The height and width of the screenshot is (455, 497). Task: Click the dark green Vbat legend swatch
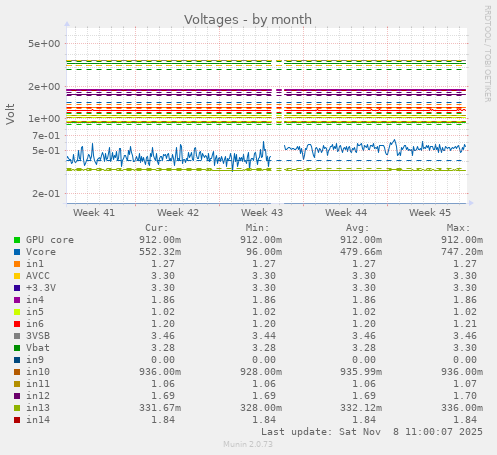tap(17, 348)
